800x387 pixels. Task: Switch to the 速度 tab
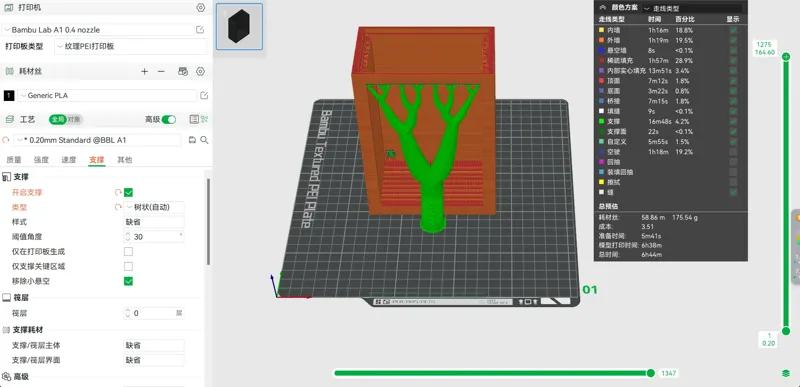point(69,160)
